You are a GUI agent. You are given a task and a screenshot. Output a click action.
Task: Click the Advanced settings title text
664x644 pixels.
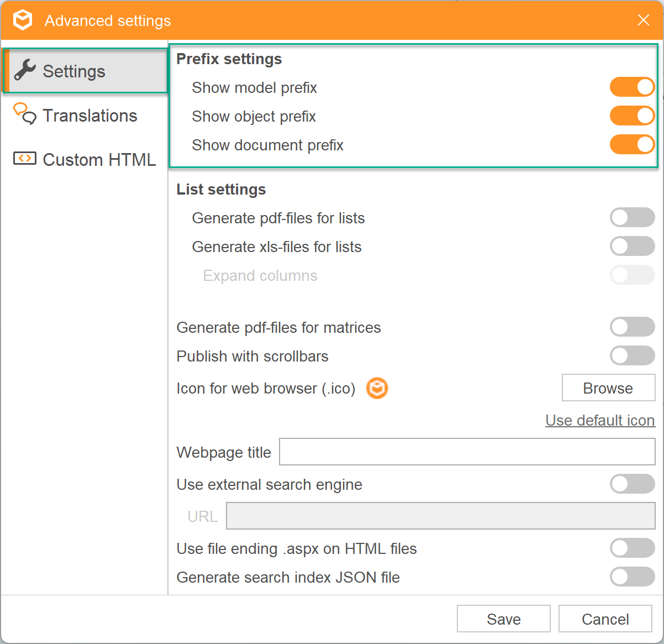[x=108, y=20]
